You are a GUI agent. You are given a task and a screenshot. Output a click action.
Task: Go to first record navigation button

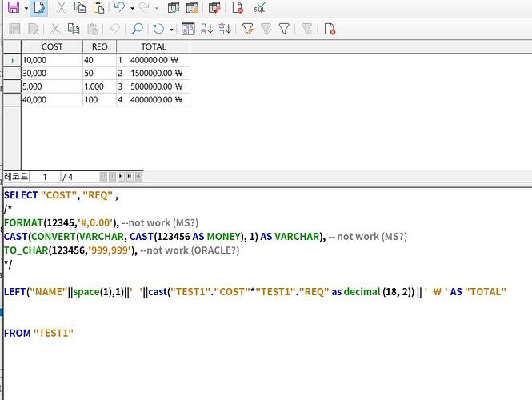(x=103, y=177)
